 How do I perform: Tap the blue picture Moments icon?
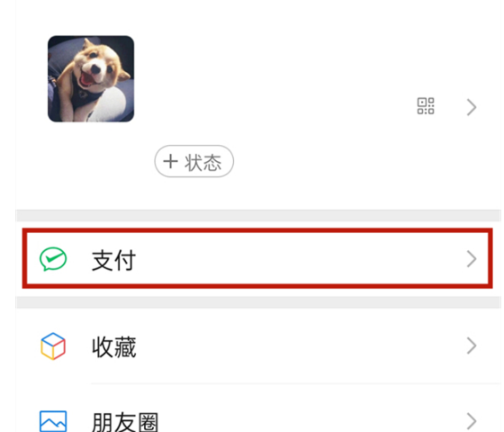[53, 421]
